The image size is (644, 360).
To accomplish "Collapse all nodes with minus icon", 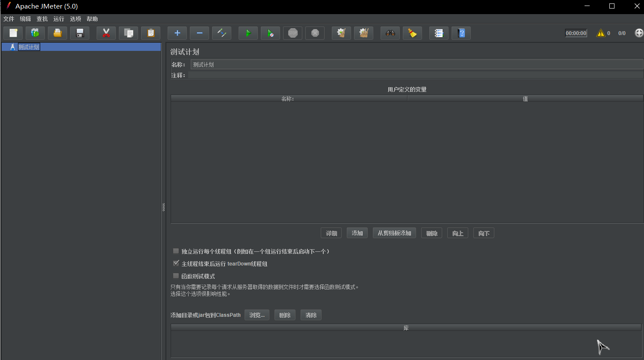I will 200,33.
